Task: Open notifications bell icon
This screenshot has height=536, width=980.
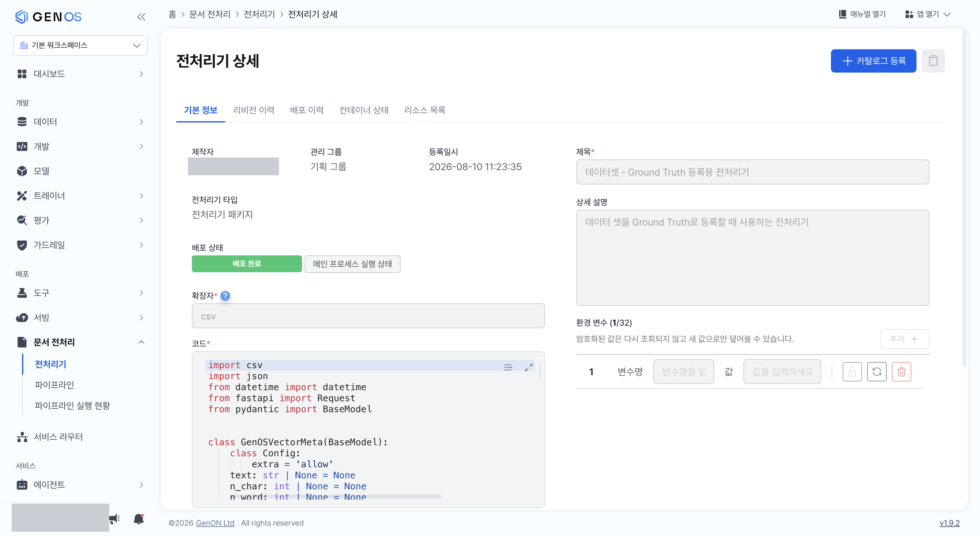Action: [139, 519]
